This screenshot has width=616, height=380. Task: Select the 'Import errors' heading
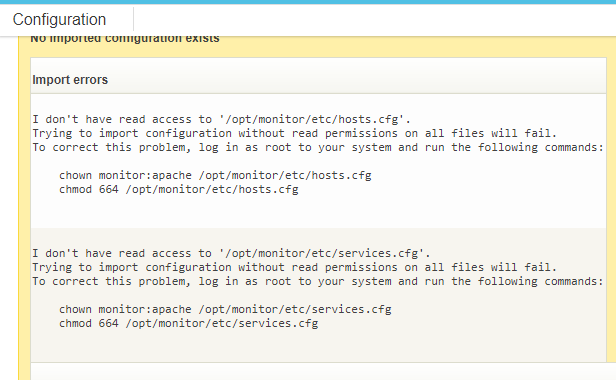coord(70,80)
